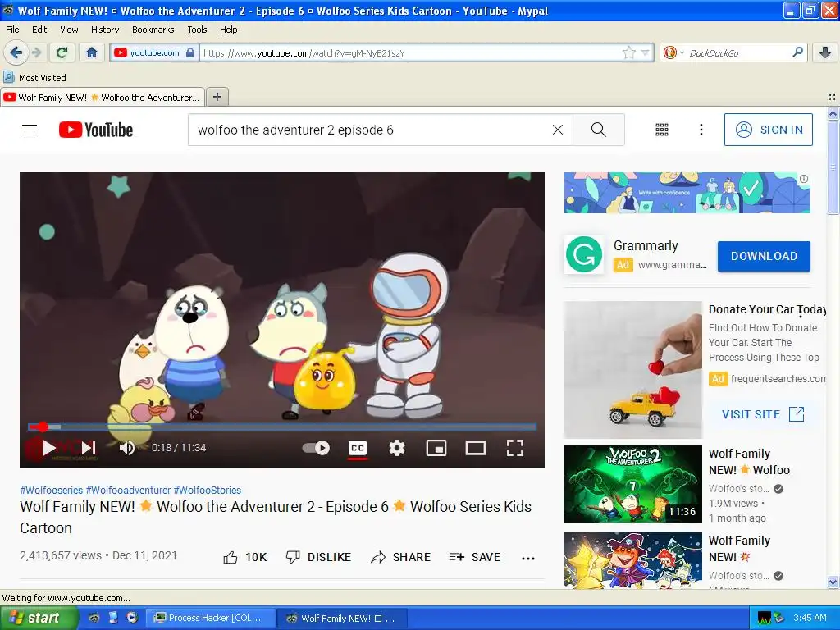Open the player settings gear
The width and height of the screenshot is (840, 630).
[396, 448]
